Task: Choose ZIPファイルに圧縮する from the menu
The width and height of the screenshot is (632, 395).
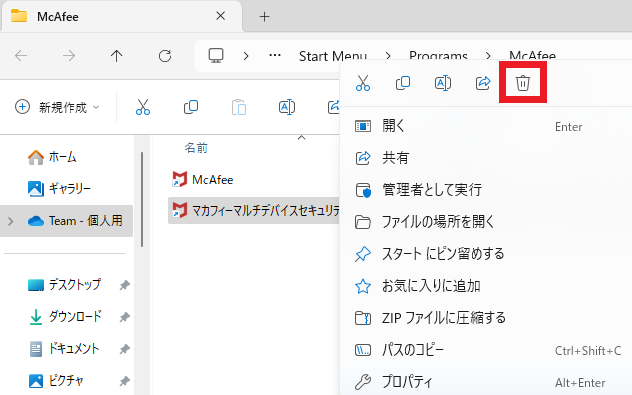Action: [x=485, y=318]
